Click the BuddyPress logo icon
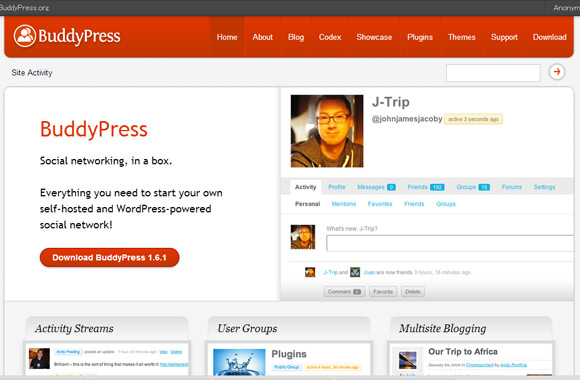Screen dimensions: 580x380 [25, 36]
